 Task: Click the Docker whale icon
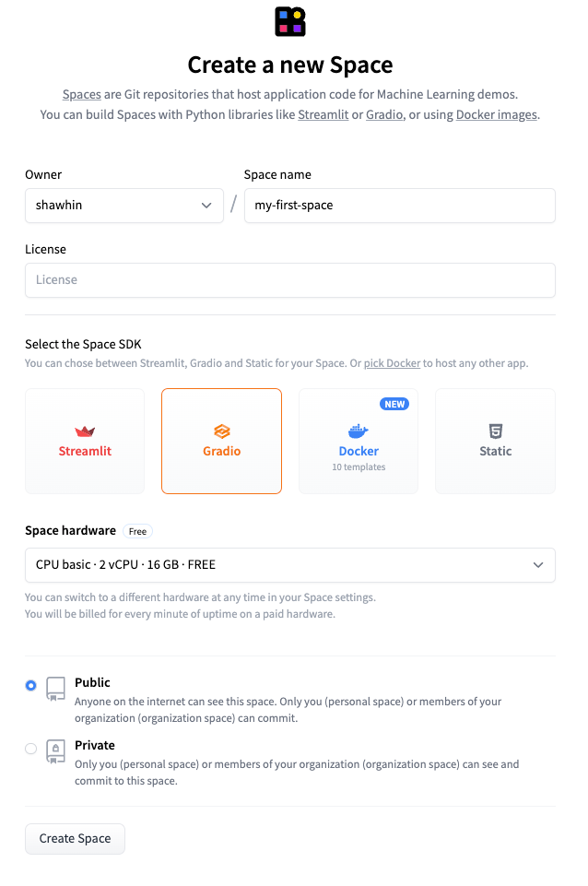click(x=359, y=431)
